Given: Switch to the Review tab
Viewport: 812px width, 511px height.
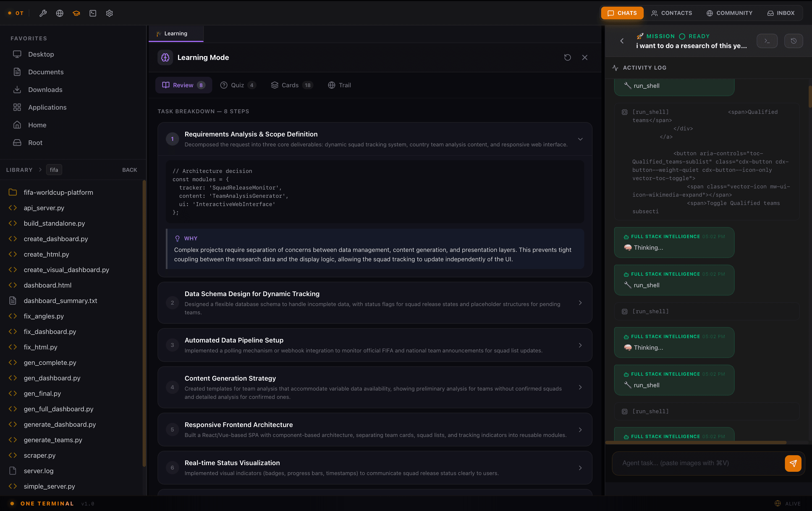Looking at the screenshot, I should pos(184,85).
